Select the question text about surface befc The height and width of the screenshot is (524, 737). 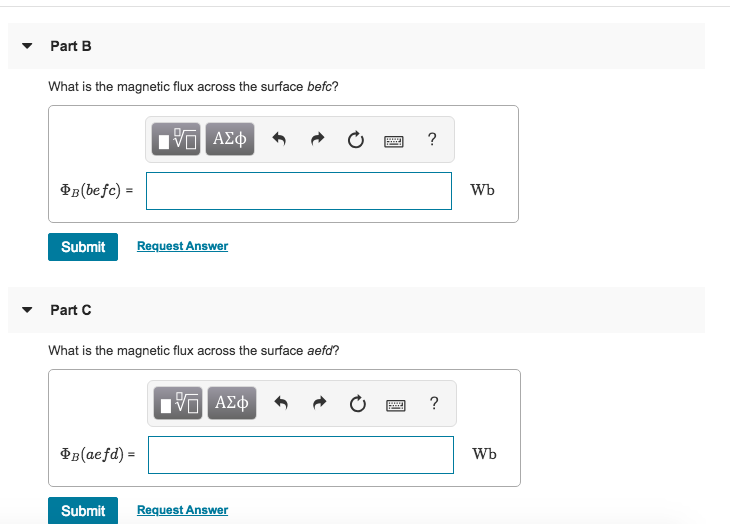click(193, 87)
